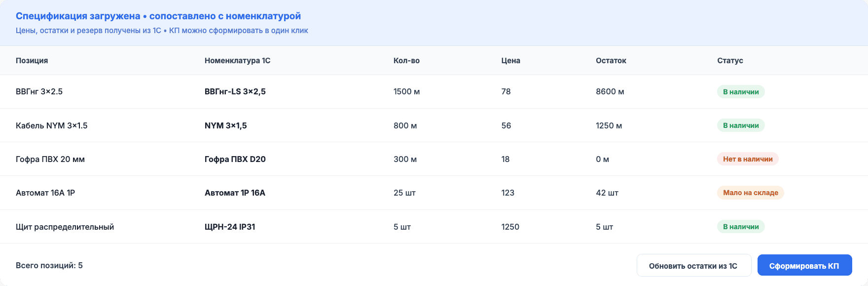The image size is (868, 286).
Task: Sort by the Цена column header
Action: (511, 60)
